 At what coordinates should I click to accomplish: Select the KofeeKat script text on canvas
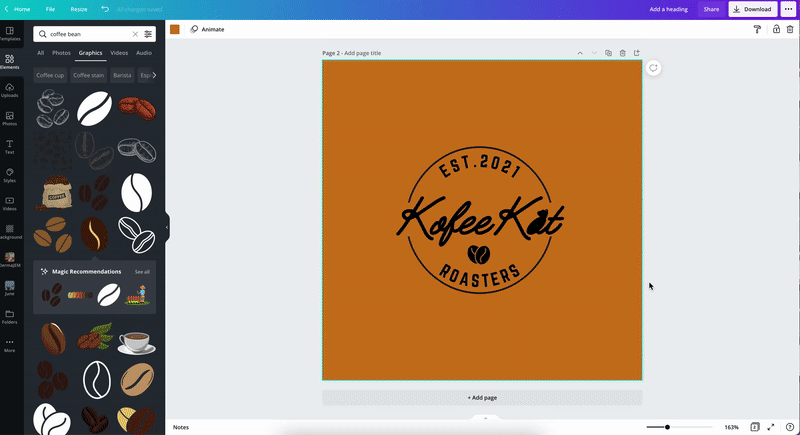[480, 220]
